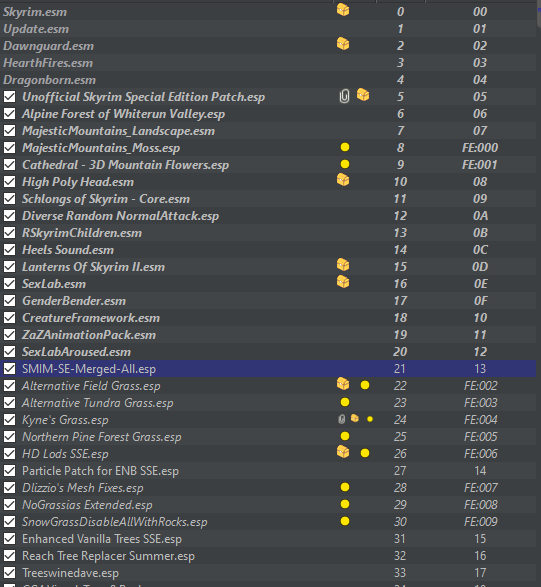The height and width of the screenshot is (587, 541).
Task: Click mod index FE:009 on the SnowGrassDisableAllWithRocks row
Action: point(481,522)
